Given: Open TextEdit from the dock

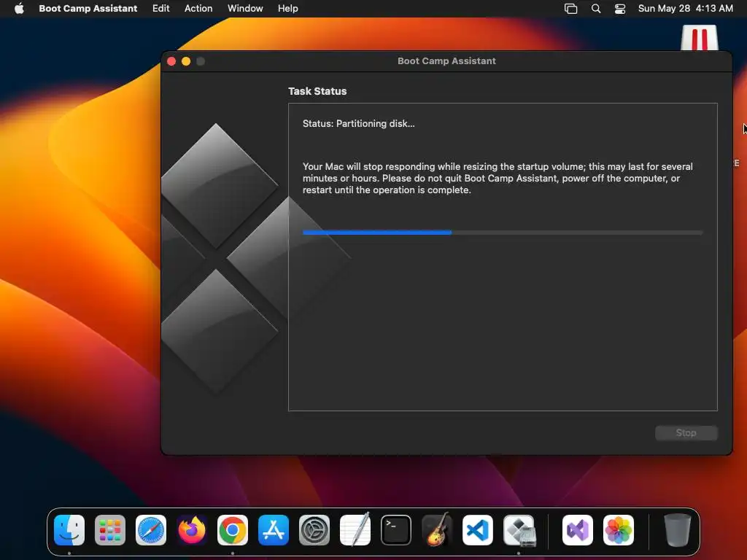Looking at the screenshot, I should coord(355,529).
